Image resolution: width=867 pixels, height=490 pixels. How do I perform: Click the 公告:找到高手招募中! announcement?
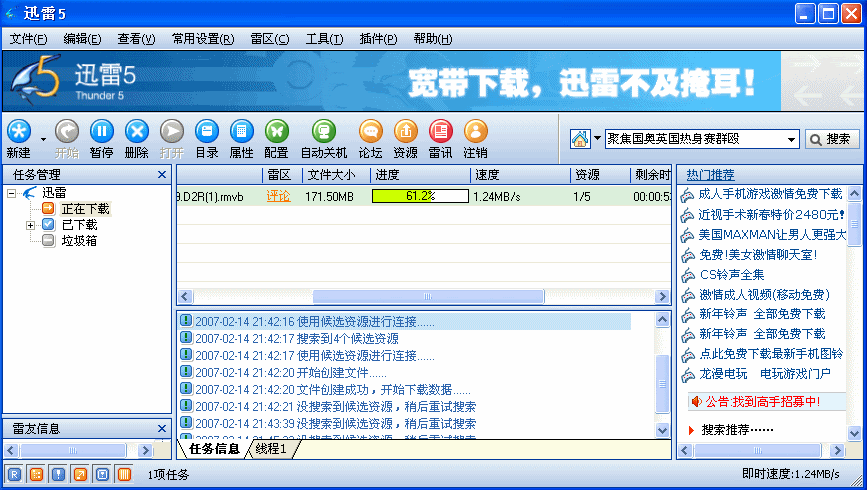[x=762, y=402]
